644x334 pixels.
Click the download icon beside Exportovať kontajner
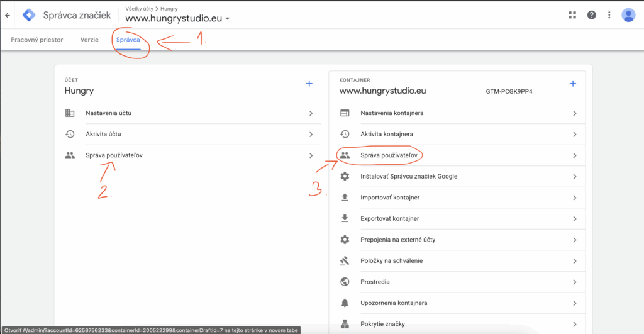pyautogui.click(x=345, y=218)
